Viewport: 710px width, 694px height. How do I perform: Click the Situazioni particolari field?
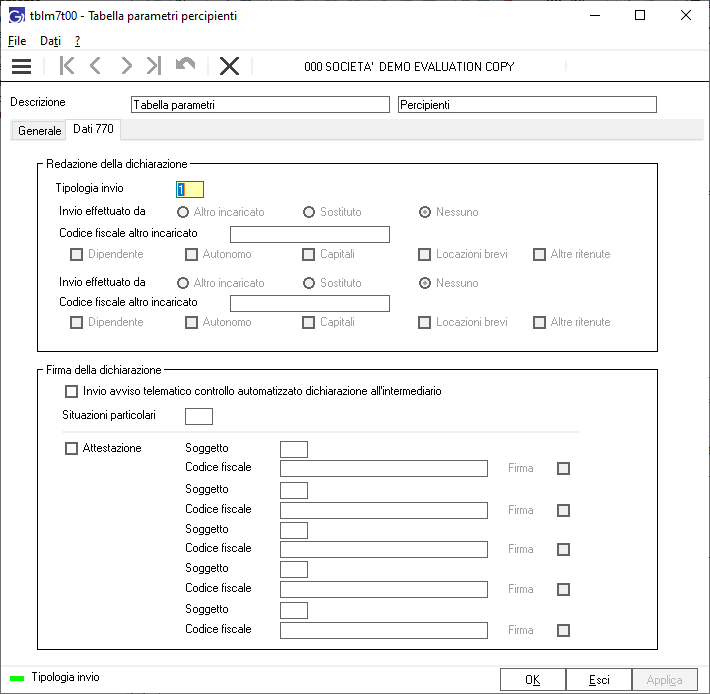(199, 416)
